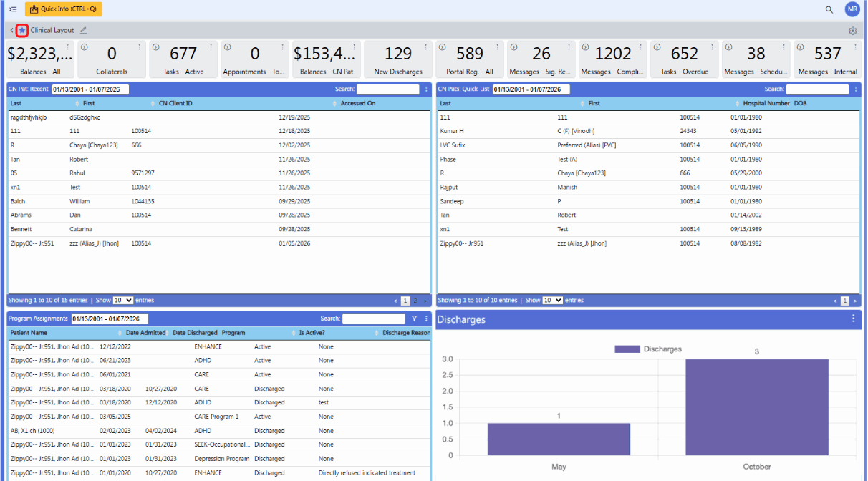The height and width of the screenshot is (481, 868).
Task: Mark Clinical Layout as favorite star
Action: tap(22, 31)
